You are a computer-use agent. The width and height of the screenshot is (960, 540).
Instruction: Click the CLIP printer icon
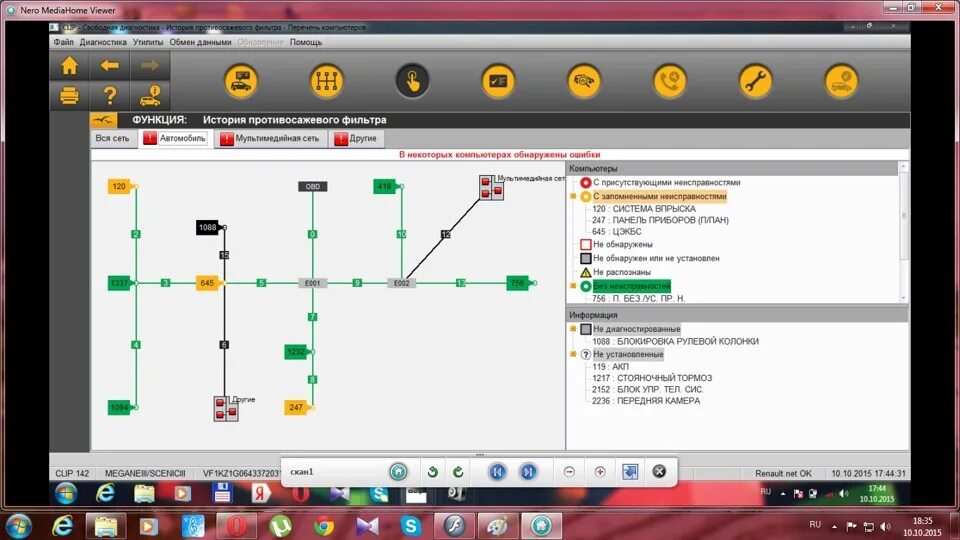tap(69, 96)
